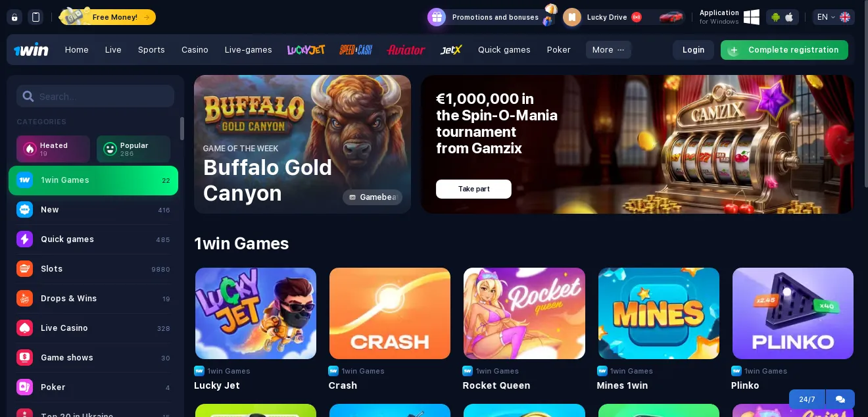Open the Casino navigation tab
Image resolution: width=868 pixels, height=417 pixels.
(195, 50)
